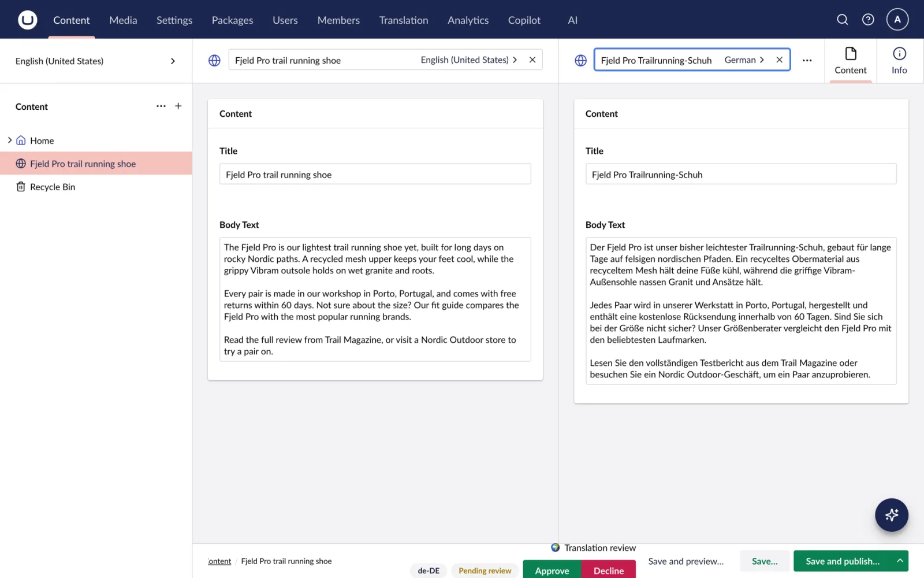This screenshot has width=924, height=578.
Task: Go to the Users section
Action: [x=285, y=20]
